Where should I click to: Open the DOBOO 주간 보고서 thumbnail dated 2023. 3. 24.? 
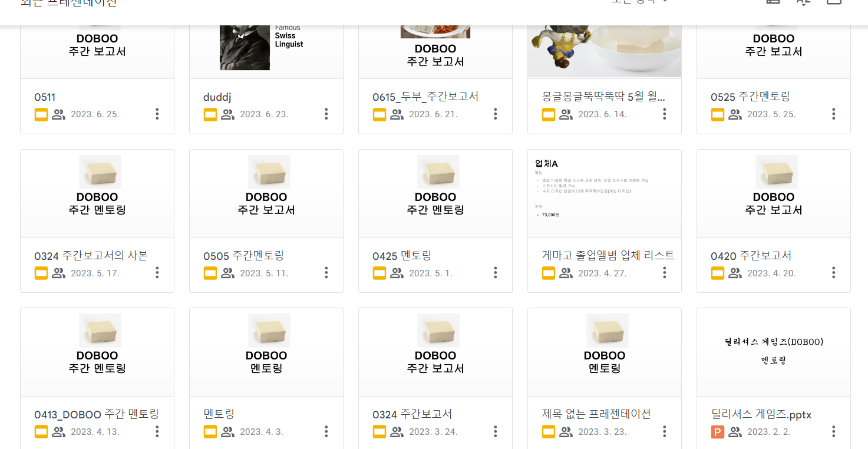tap(435, 352)
